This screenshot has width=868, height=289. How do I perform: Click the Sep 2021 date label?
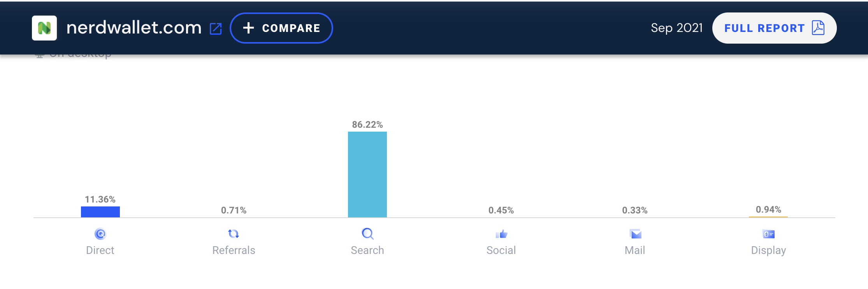coord(676,28)
